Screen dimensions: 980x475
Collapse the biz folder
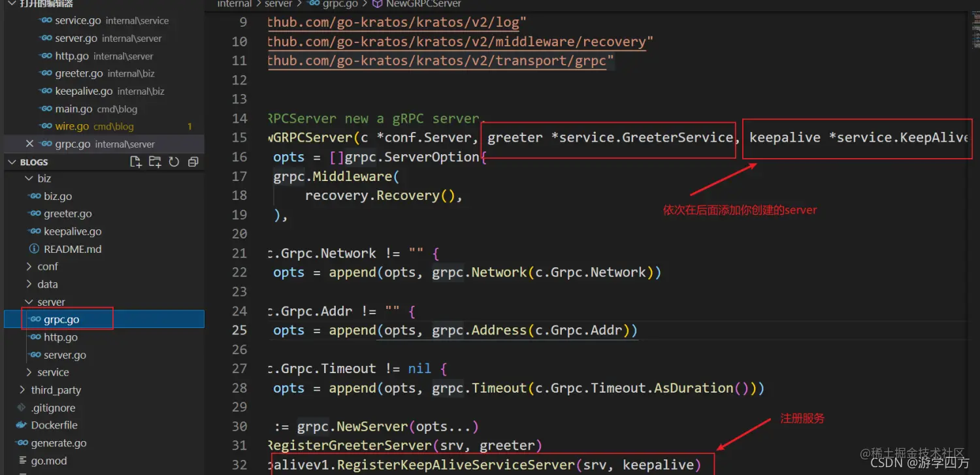[x=29, y=178]
